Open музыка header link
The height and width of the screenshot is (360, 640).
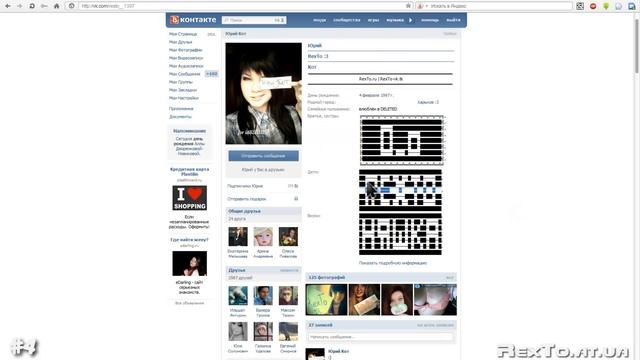[395, 20]
